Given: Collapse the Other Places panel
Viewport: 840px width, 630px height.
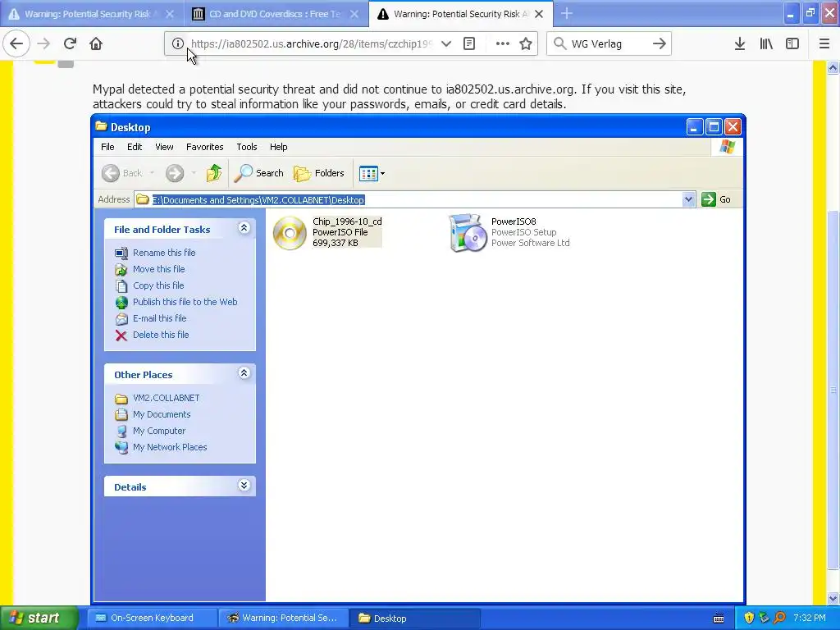Looking at the screenshot, I should tap(244, 373).
